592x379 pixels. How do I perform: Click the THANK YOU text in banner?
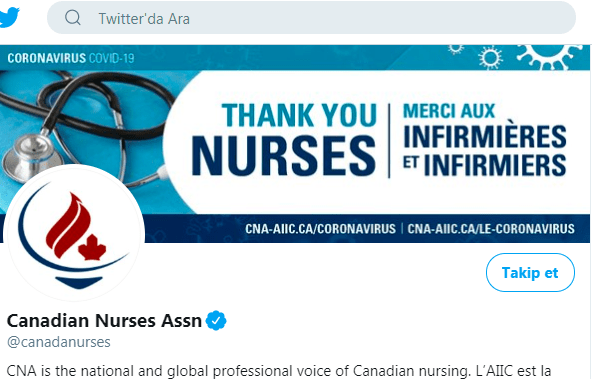click(299, 115)
